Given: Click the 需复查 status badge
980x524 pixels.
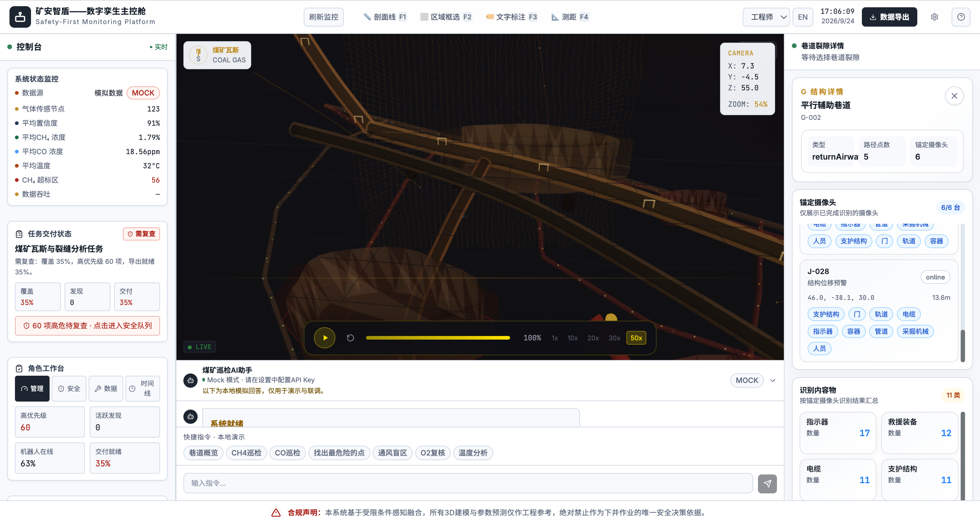Looking at the screenshot, I should [141, 234].
